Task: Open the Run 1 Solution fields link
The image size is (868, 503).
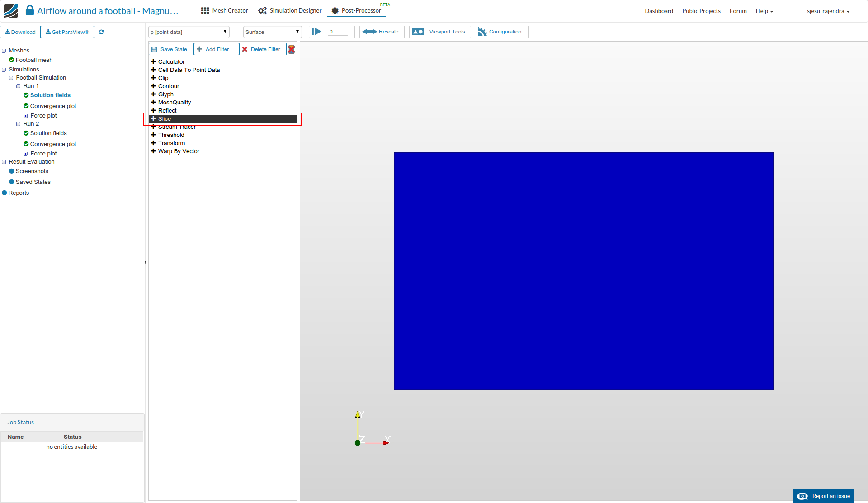Action: 50,95
